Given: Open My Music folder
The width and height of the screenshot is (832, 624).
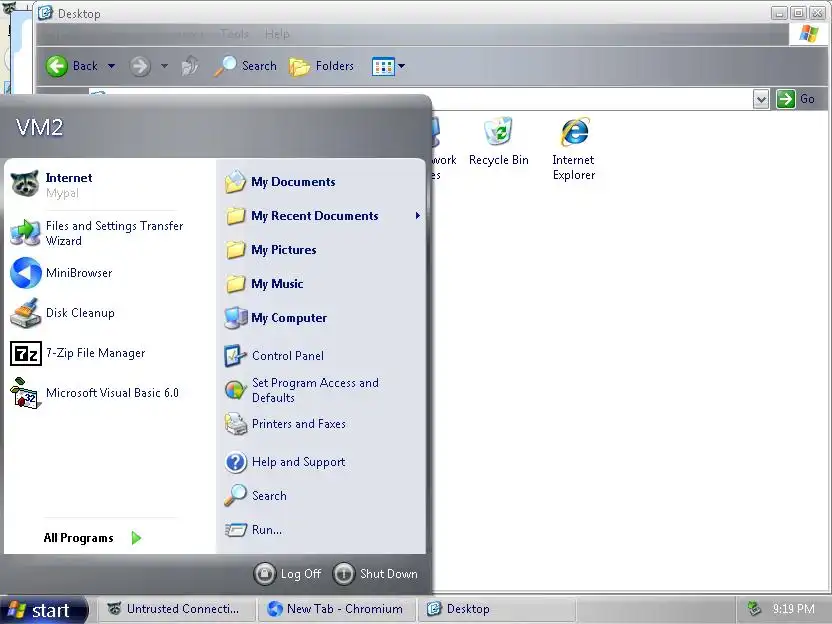Looking at the screenshot, I should click(x=322, y=284).
